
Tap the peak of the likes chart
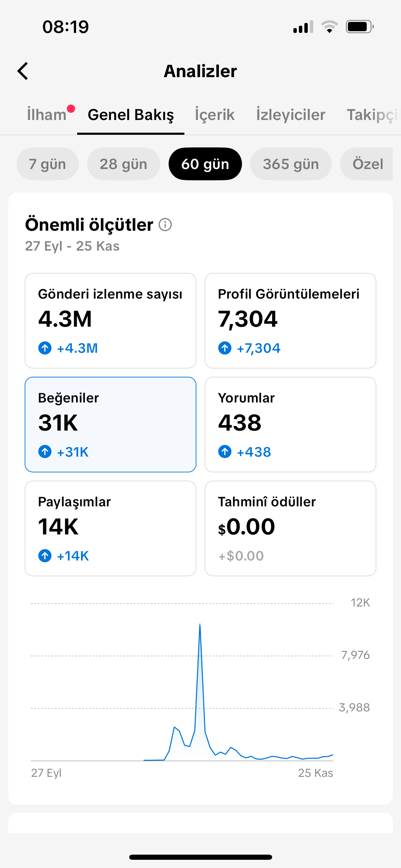tap(200, 625)
